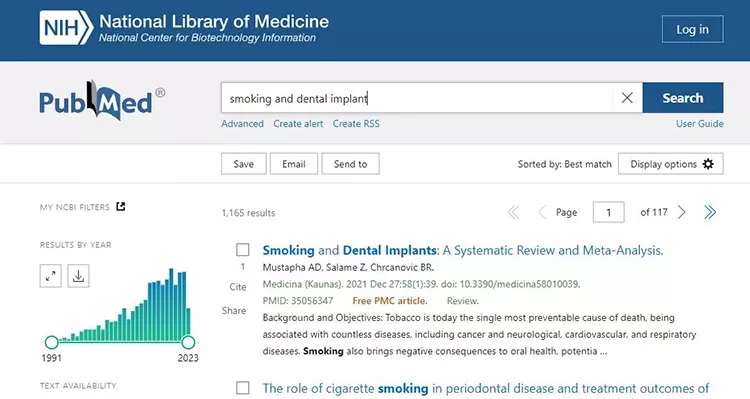Click the 2023 year slider handle
This screenshot has width=750, height=399.
(188, 342)
